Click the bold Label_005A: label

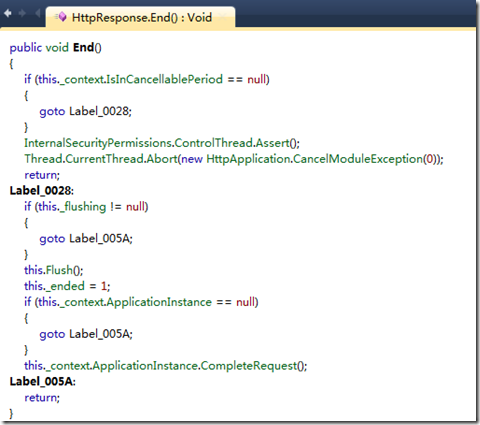(43, 381)
